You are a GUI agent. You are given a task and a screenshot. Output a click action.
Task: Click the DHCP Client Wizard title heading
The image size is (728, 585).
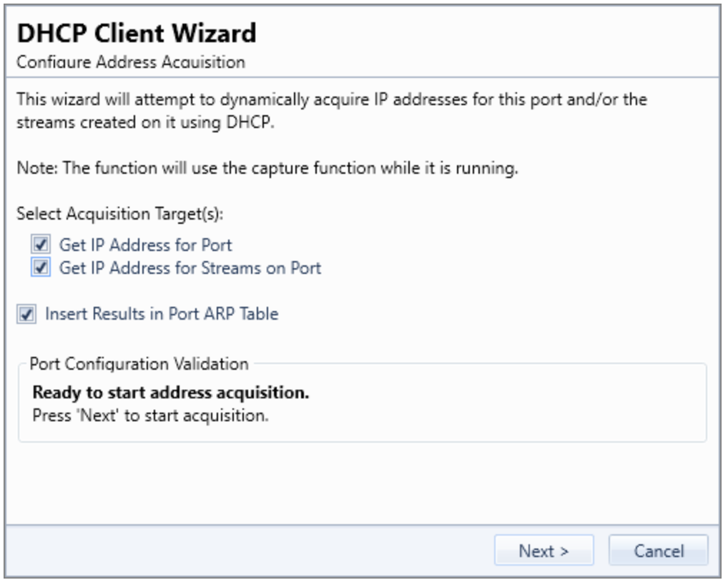137,34
